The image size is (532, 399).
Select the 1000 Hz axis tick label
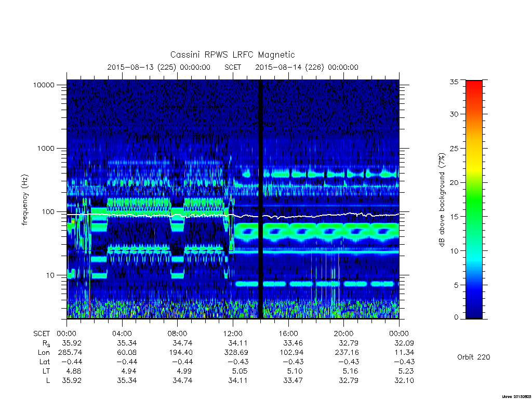tap(46, 148)
